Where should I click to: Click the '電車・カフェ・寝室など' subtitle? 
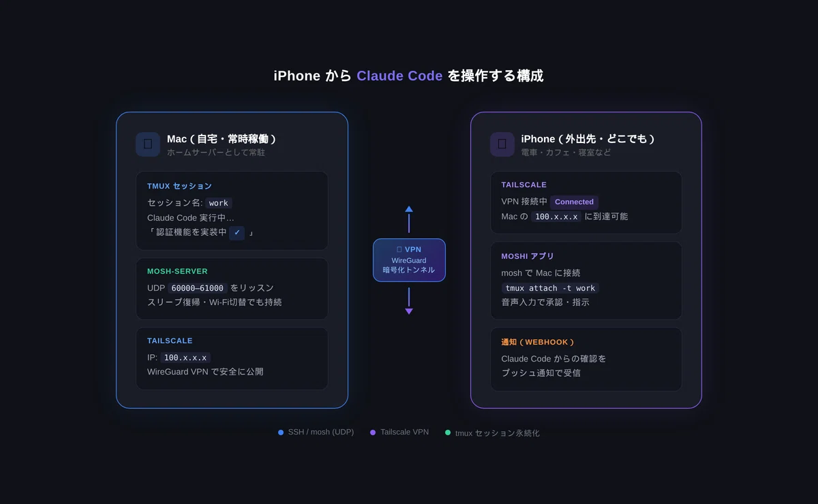(566, 153)
